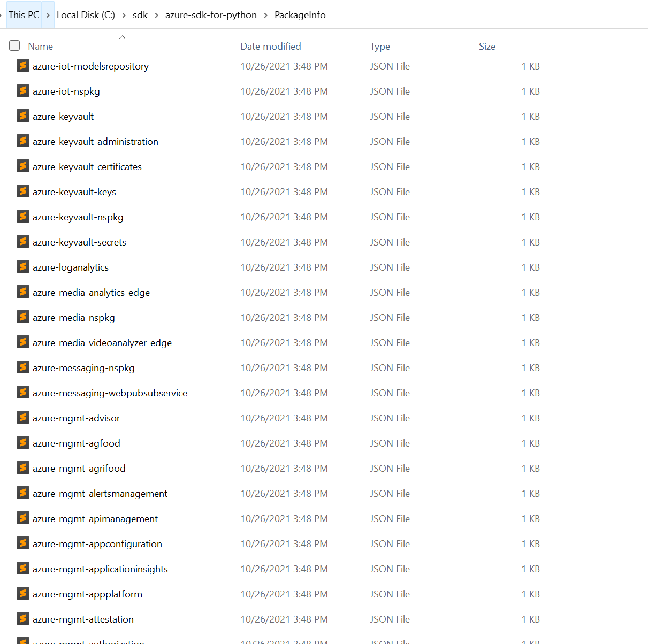The image size is (648, 644).
Task: Go to azure-sdk-for-python breadcrumb
Action: (x=211, y=15)
